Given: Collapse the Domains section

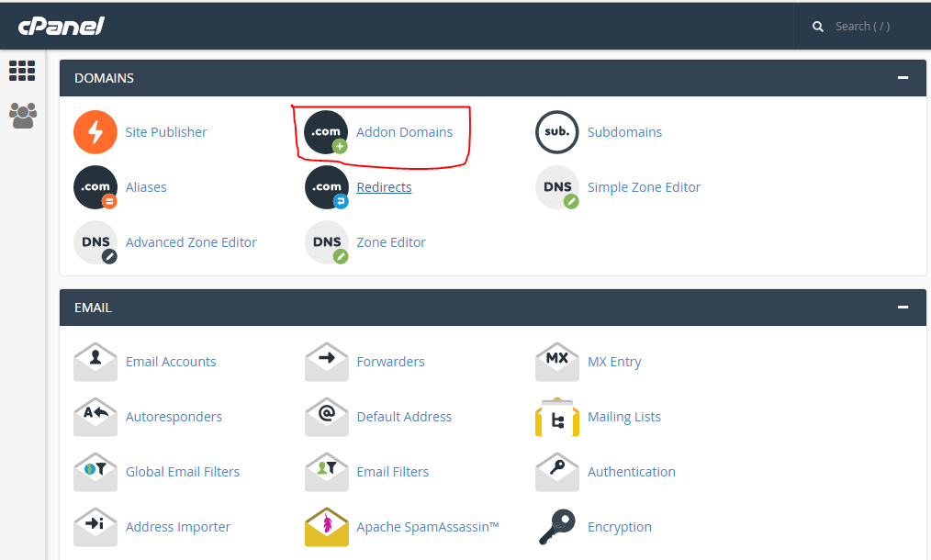Looking at the screenshot, I should coord(903,78).
